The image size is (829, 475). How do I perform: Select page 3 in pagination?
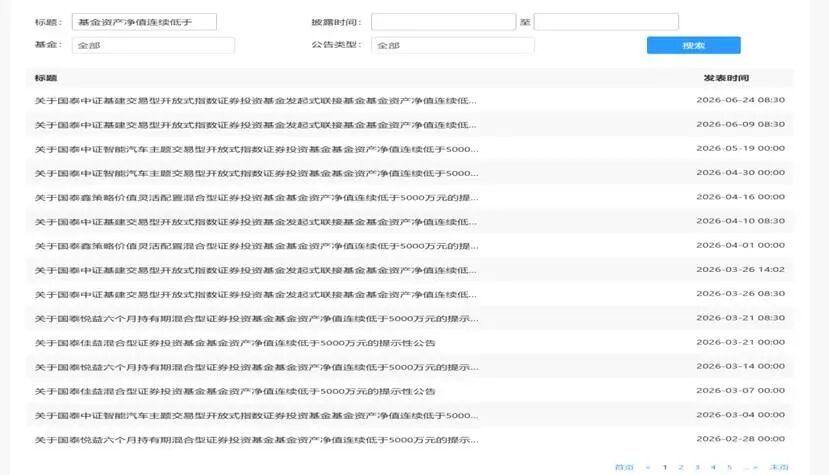tap(697, 467)
